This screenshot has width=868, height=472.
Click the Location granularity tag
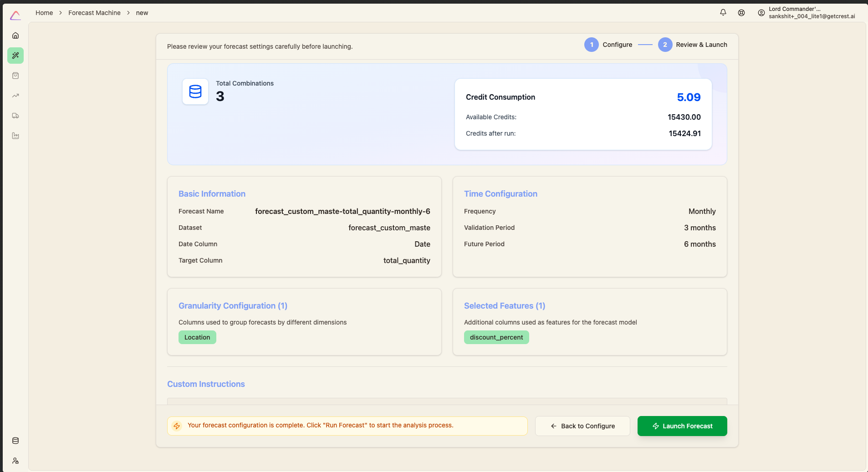tap(197, 337)
